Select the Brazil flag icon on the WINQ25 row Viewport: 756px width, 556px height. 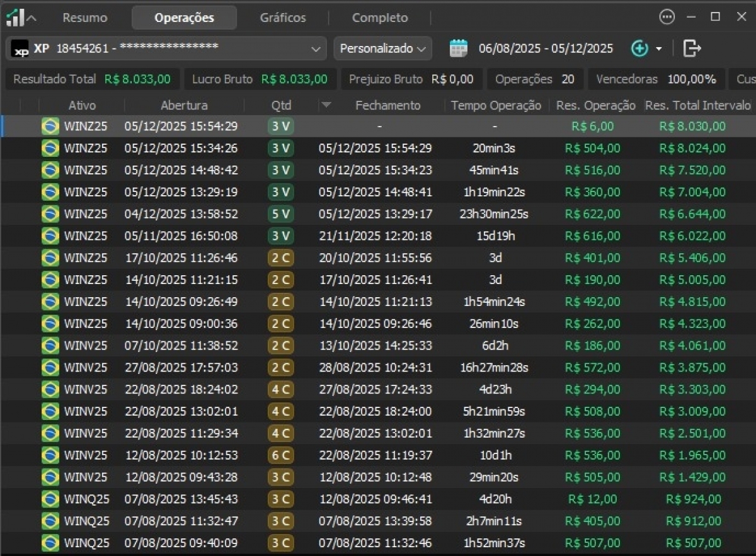click(50, 499)
